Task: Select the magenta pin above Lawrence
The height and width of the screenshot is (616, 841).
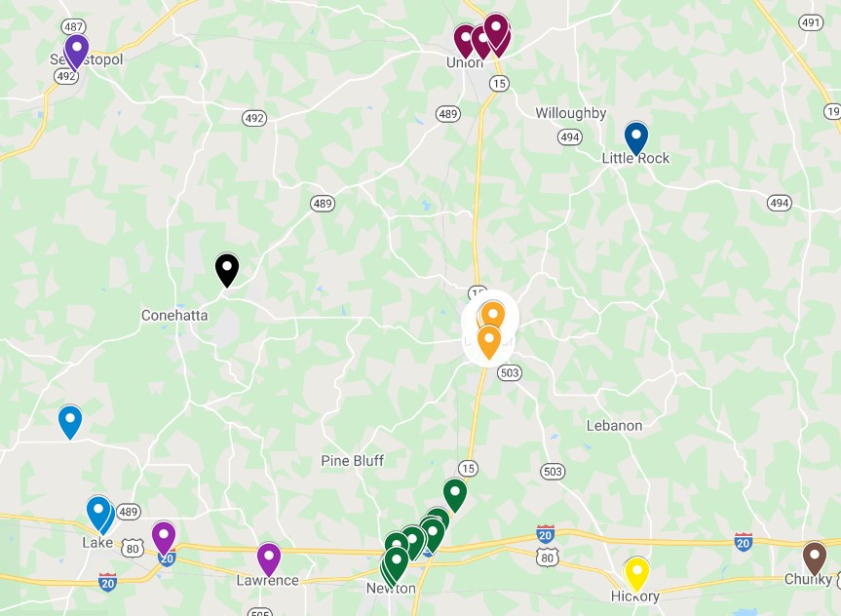Action: tap(269, 559)
